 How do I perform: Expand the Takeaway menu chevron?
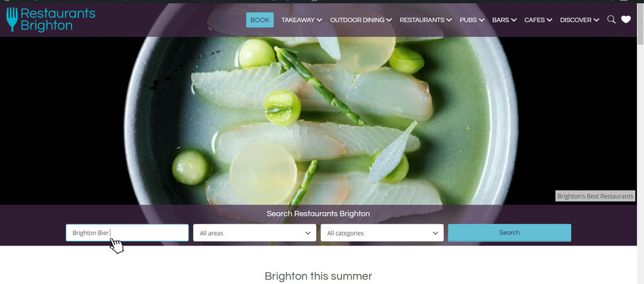319,20
